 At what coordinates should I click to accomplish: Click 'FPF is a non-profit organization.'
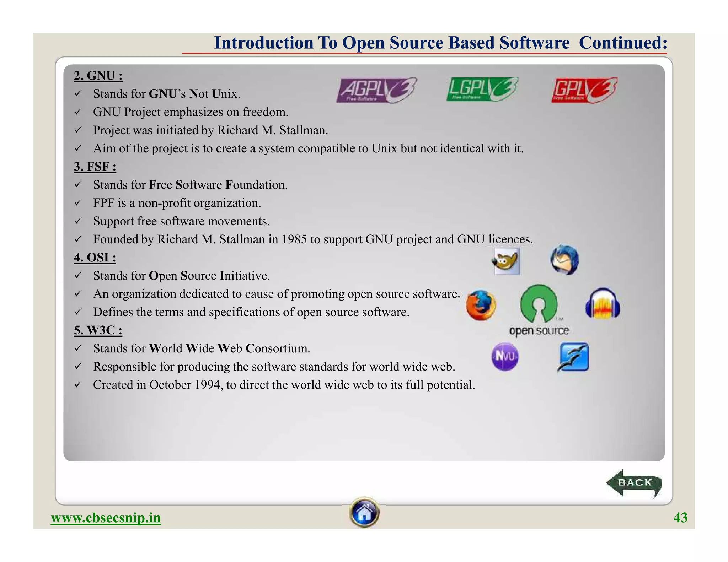click(177, 203)
